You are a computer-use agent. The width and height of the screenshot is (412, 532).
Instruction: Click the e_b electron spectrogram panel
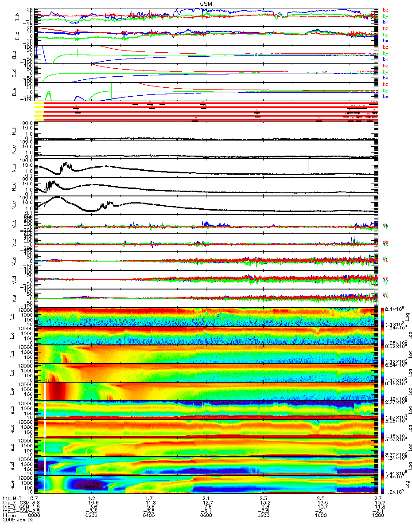click(206, 410)
